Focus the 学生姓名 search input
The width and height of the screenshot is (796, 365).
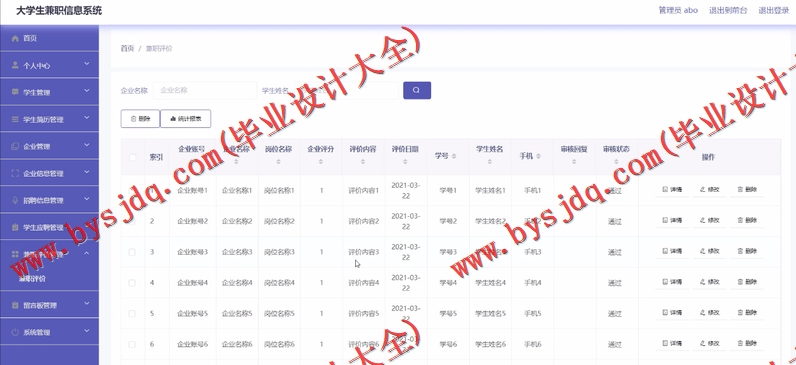click(346, 90)
